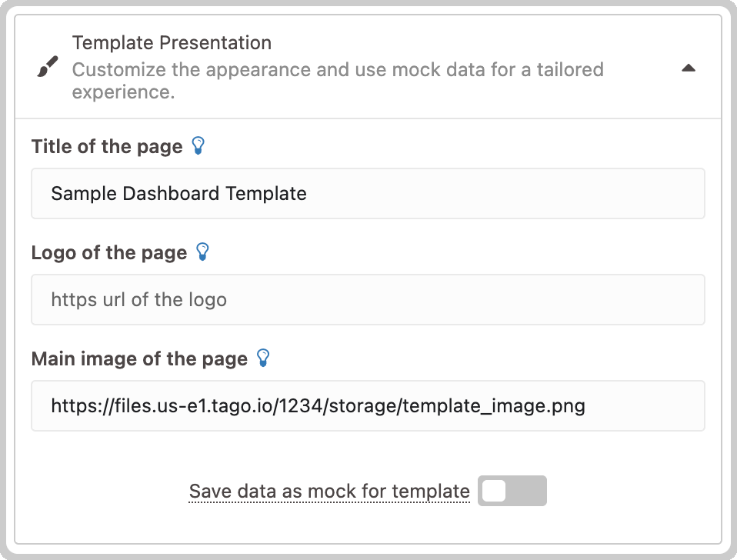The width and height of the screenshot is (737, 560).
Task: Collapse the Template Presentation section using the arrow
Action: [688, 68]
